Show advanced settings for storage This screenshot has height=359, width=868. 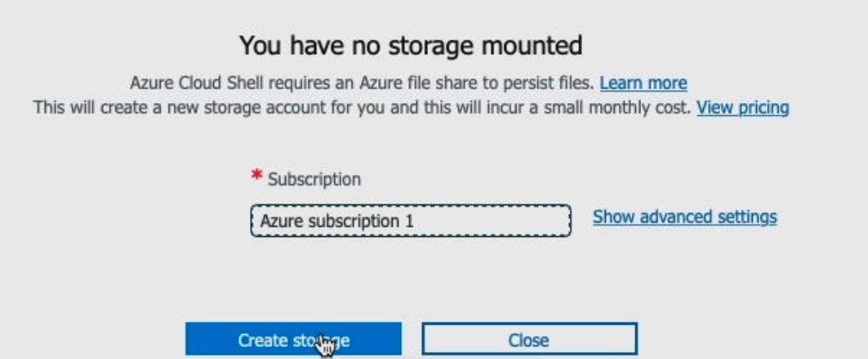(684, 217)
